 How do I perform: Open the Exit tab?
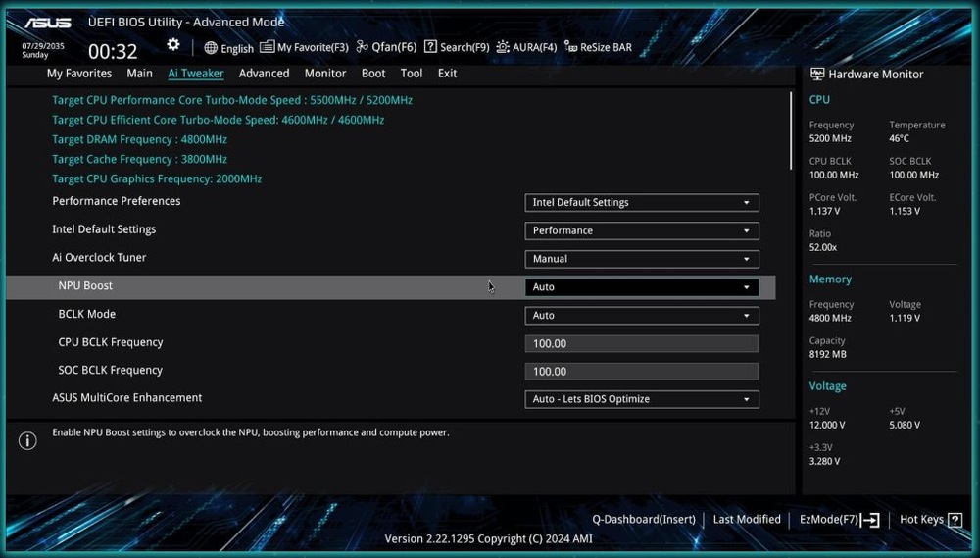[447, 74]
